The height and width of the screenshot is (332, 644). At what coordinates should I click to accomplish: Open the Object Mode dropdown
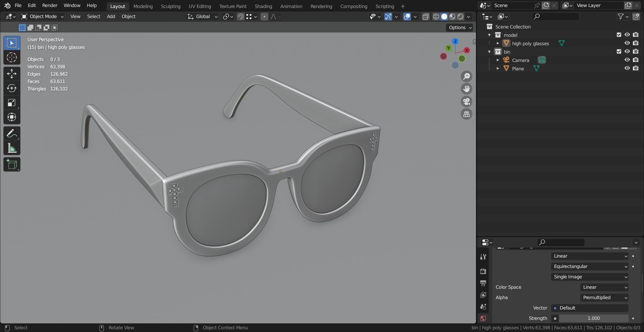[x=42, y=16]
